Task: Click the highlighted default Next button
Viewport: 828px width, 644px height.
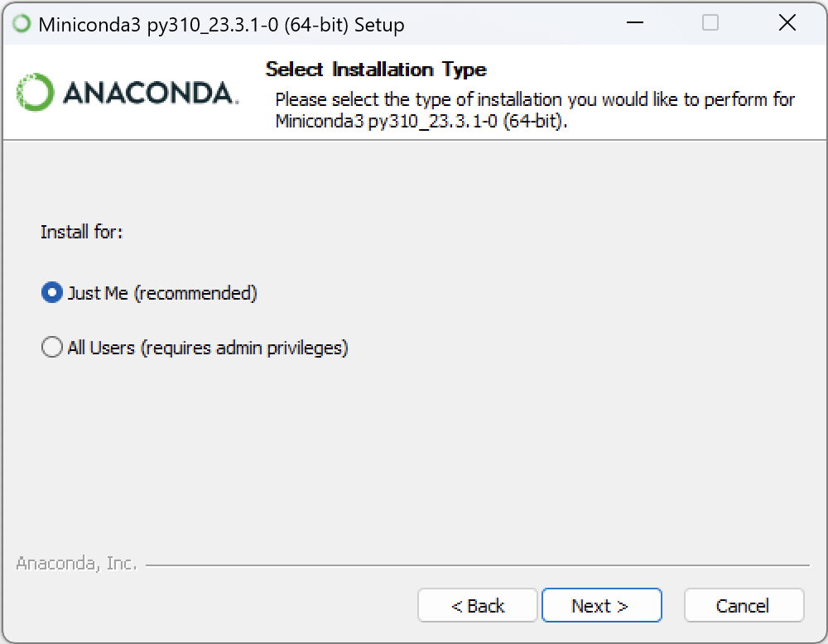Action: point(602,605)
